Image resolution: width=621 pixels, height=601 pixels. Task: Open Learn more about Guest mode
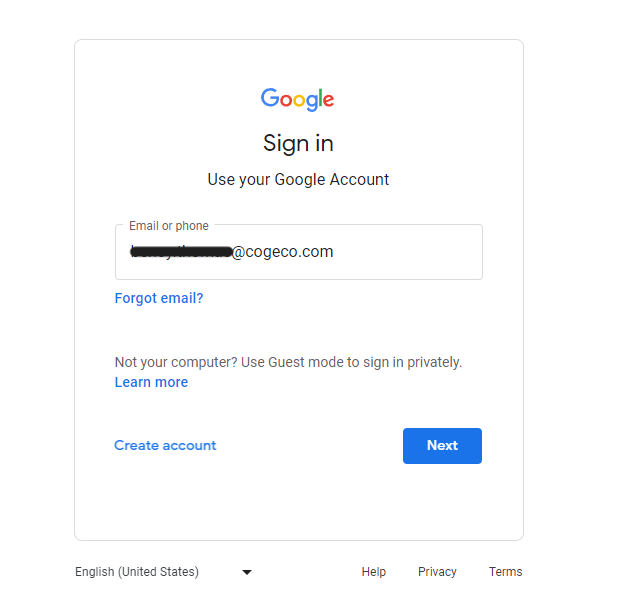(151, 382)
